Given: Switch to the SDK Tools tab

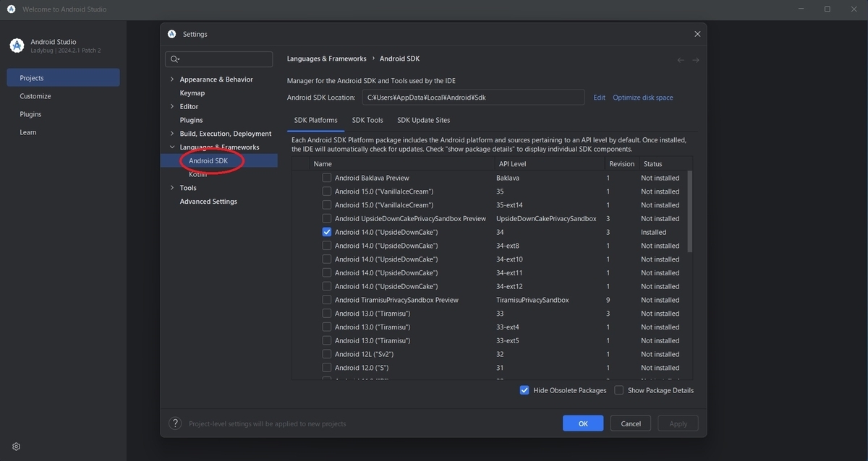Looking at the screenshot, I should [x=367, y=119].
